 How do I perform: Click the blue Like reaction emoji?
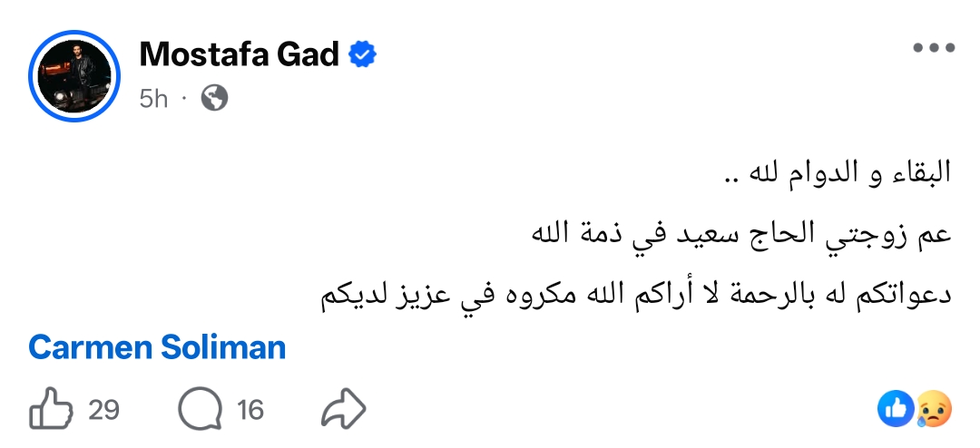pos(894,410)
